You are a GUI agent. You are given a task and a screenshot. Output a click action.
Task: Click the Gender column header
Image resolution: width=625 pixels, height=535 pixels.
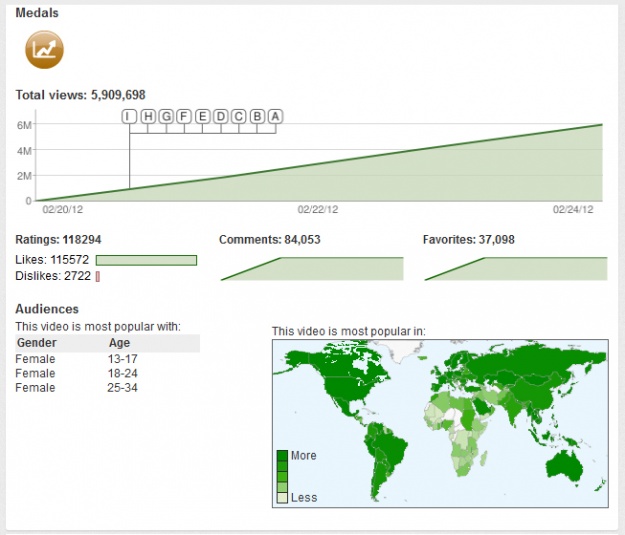pyautogui.click(x=37, y=343)
